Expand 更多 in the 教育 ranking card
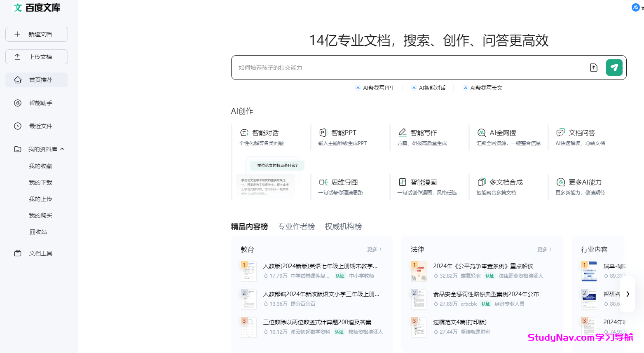The height and width of the screenshot is (353, 644). pyautogui.click(x=374, y=250)
